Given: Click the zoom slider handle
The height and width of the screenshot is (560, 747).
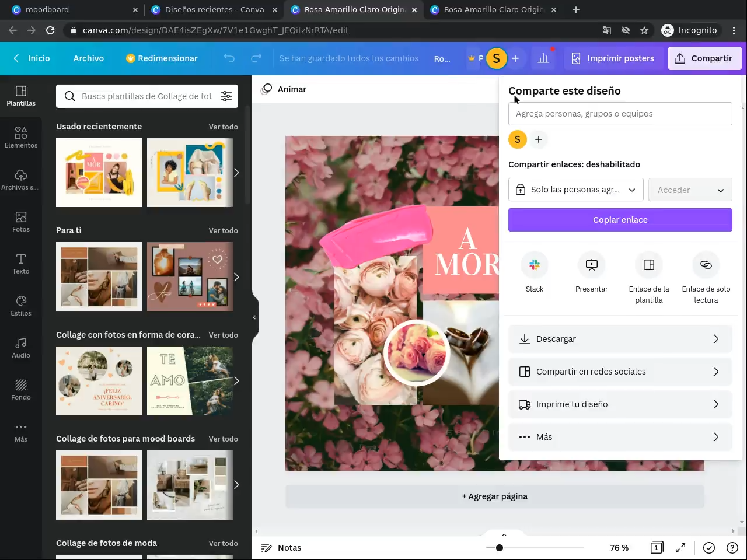Looking at the screenshot, I should (x=500, y=548).
